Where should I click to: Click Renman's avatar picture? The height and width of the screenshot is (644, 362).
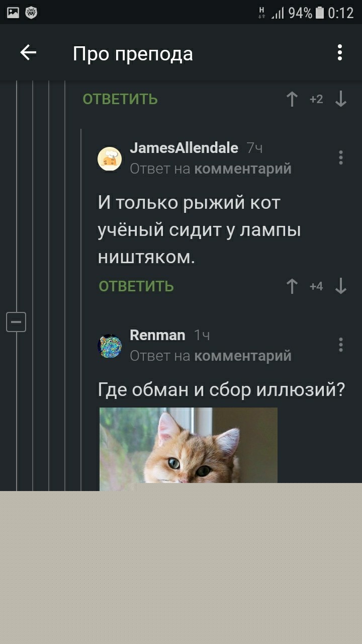pyautogui.click(x=110, y=346)
